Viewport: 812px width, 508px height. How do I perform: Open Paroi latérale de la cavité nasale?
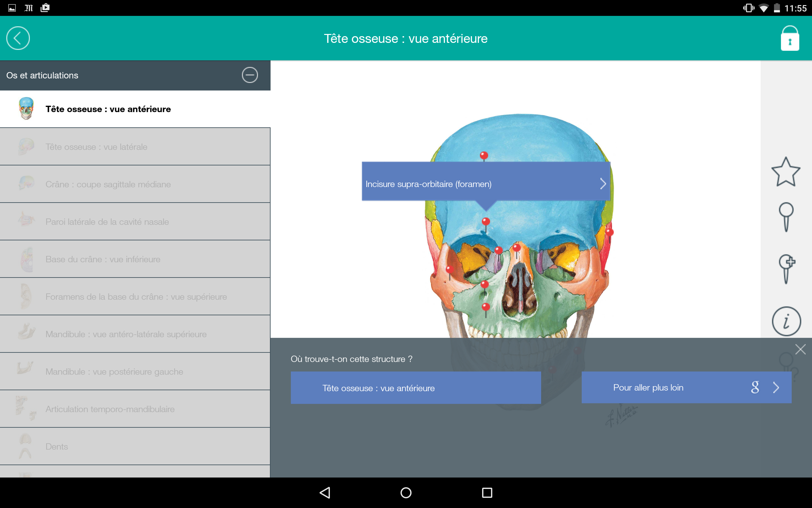(135, 222)
